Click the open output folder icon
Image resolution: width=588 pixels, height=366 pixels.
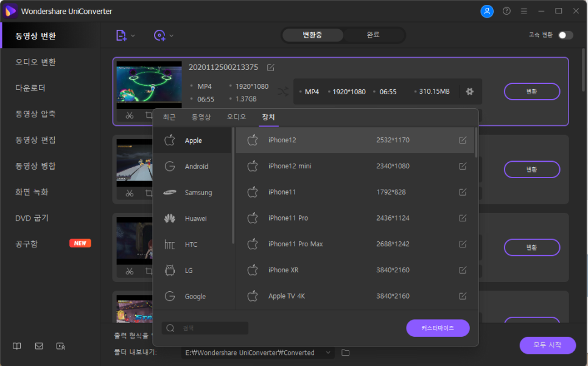(x=345, y=353)
